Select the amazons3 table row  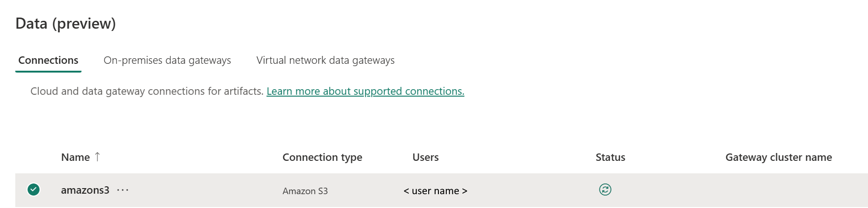click(x=442, y=190)
